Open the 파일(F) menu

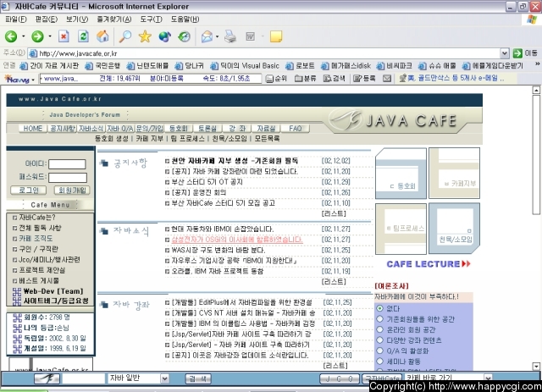(x=16, y=19)
